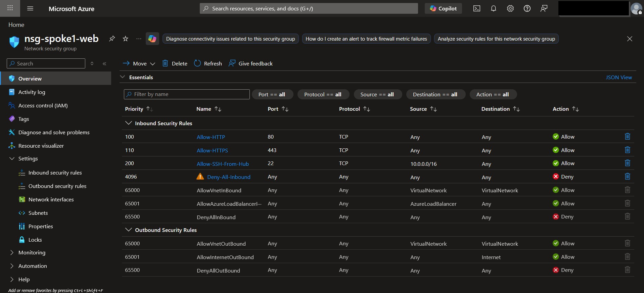644x293 pixels.
Task: Sort rules by Priority column arrows
Action: (150, 109)
